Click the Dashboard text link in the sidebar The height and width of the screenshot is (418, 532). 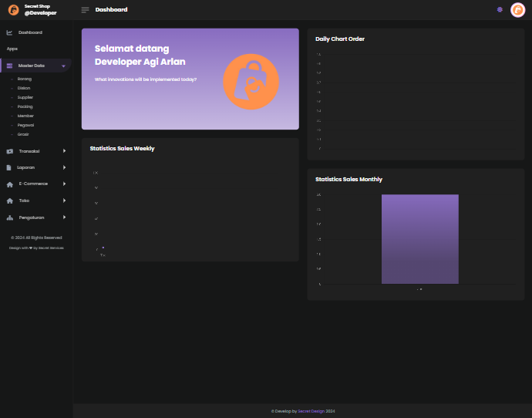pyautogui.click(x=30, y=32)
